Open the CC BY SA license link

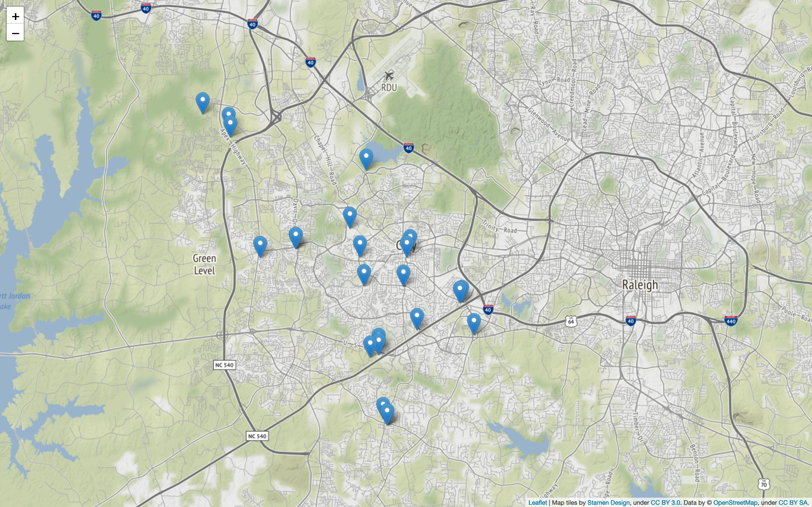click(793, 502)
